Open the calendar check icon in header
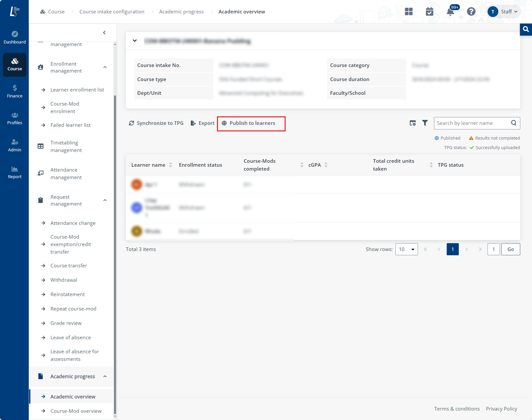The image size is (532, 420). click(x=429, y=12)
